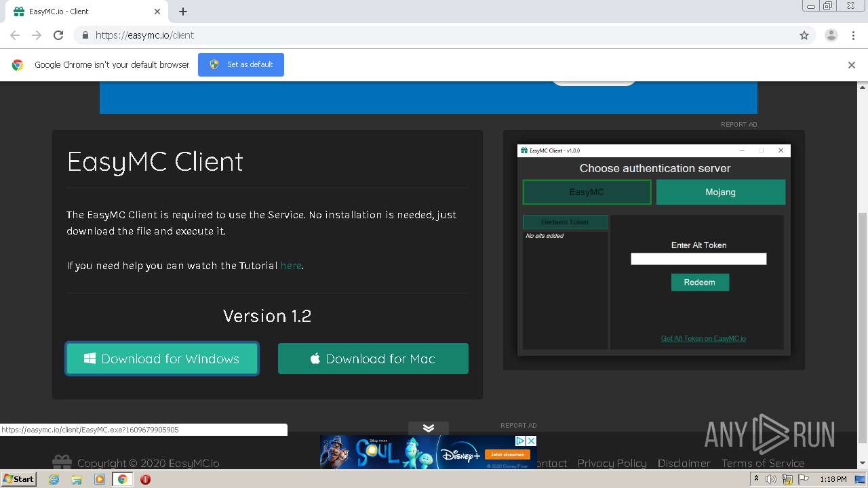Collapse the bottom ad with double chevron
Viewport: 868px width, 488px height.
point(429,428)
